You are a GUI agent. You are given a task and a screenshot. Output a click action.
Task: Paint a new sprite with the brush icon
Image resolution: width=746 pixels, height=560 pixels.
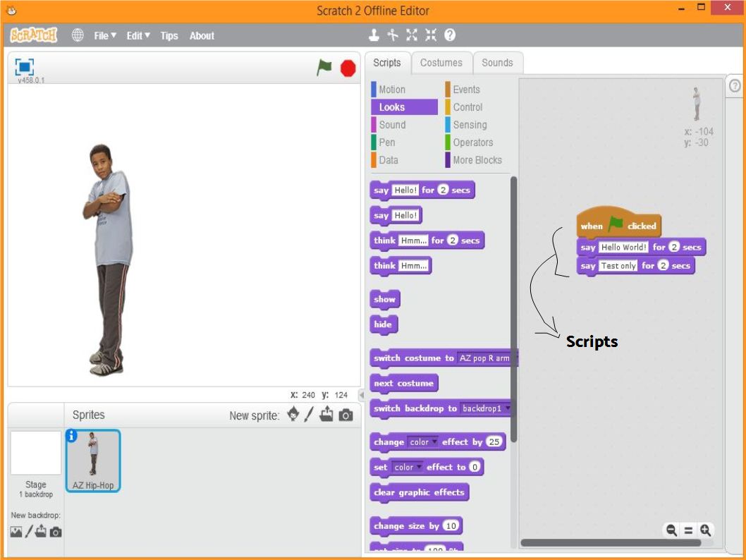(309, 415)
